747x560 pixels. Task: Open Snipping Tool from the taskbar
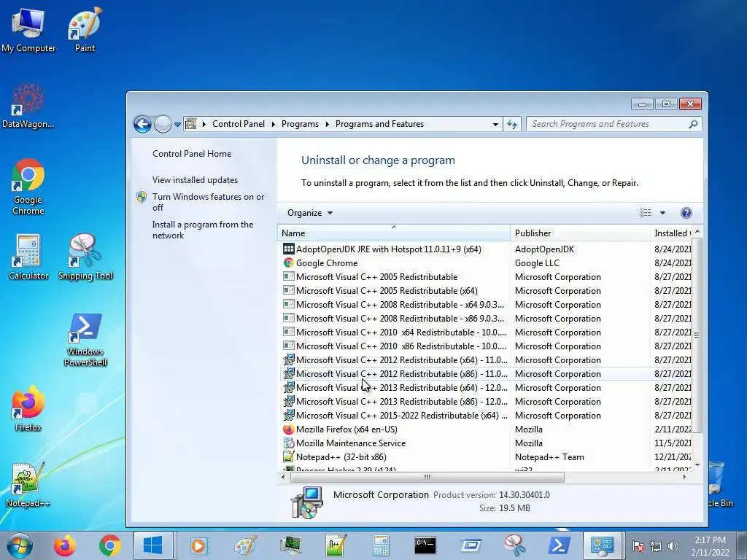coord(515,545)
